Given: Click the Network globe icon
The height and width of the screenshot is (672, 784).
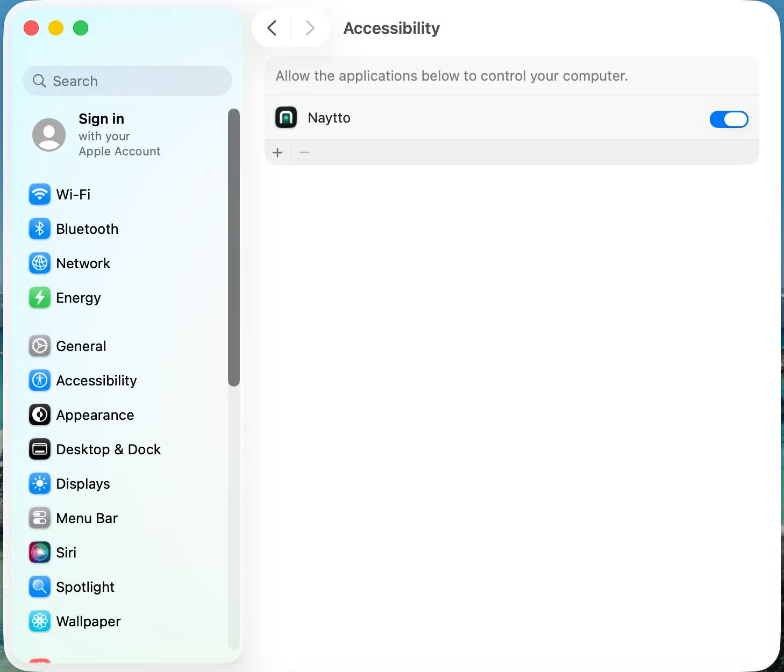Looking at the screenshot, I should (x=40, y=263).
